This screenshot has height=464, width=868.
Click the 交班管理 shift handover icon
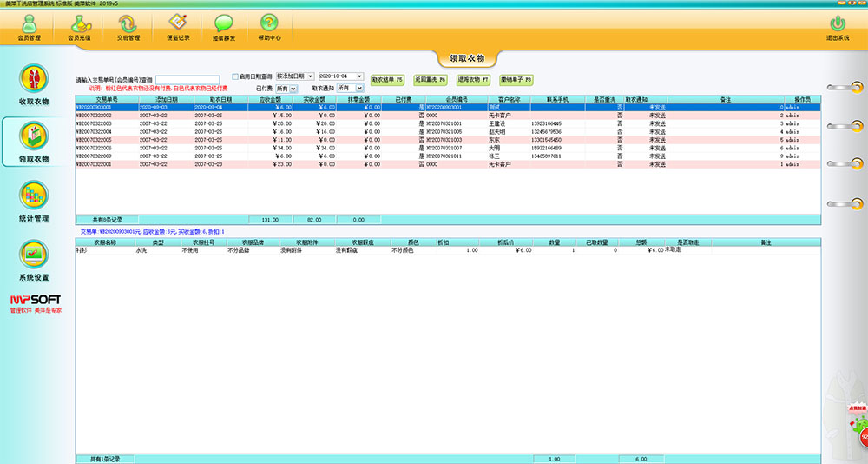[x=128, y=27]
